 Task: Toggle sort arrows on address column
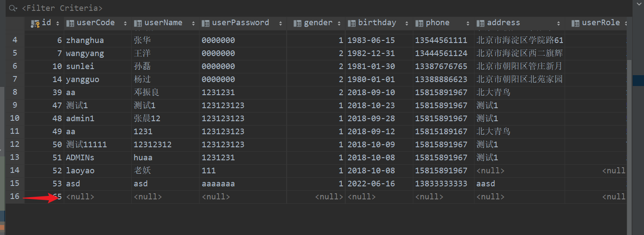pyautogui.click(x=558, y=23)
